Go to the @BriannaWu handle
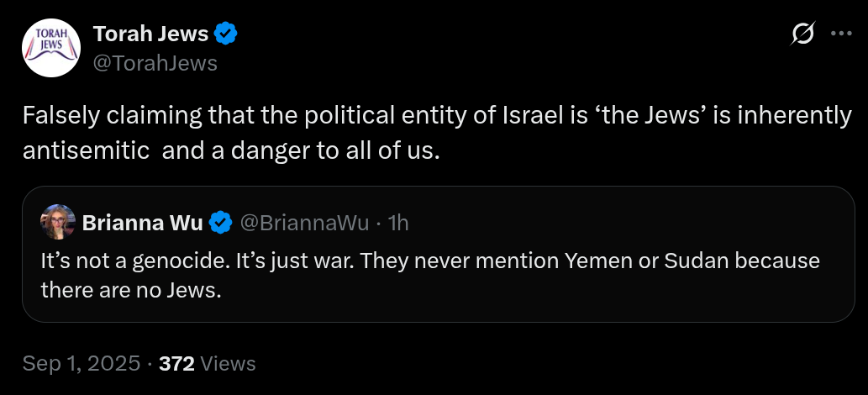The width and height of the screenshot is (868, 395). coord(302,223)
